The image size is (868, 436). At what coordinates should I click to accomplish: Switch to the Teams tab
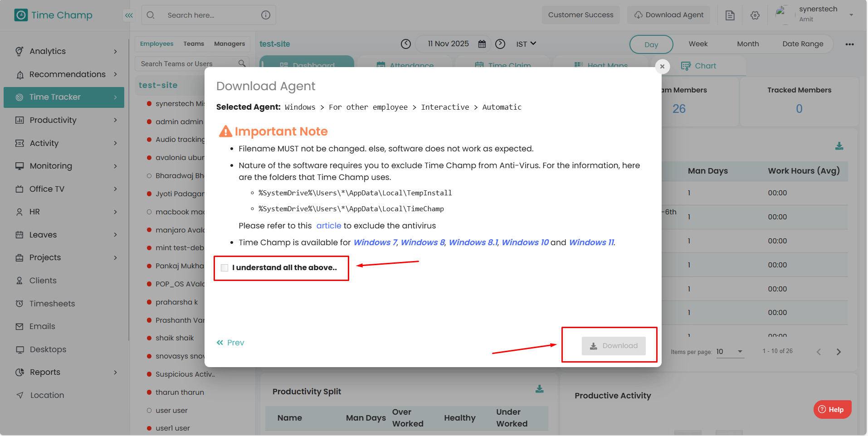(194, 44)
